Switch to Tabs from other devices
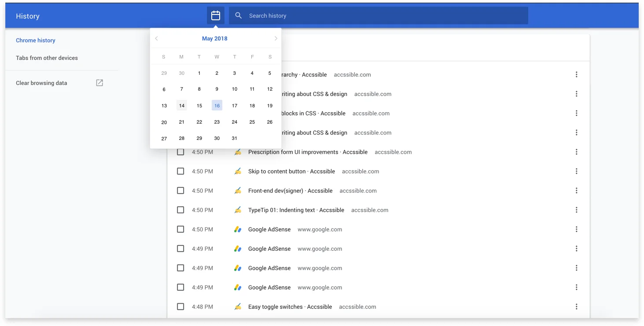Screen dimensions: 644x326 point(47,58)
